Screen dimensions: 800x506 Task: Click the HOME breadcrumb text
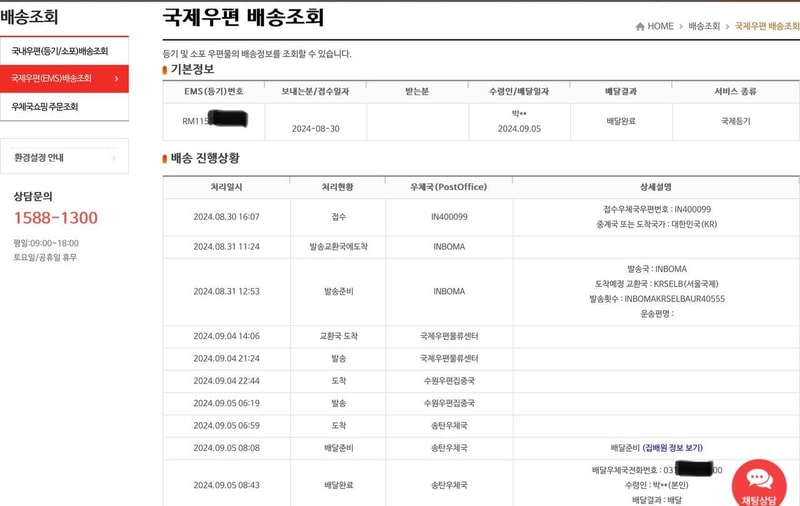(660, 26)
